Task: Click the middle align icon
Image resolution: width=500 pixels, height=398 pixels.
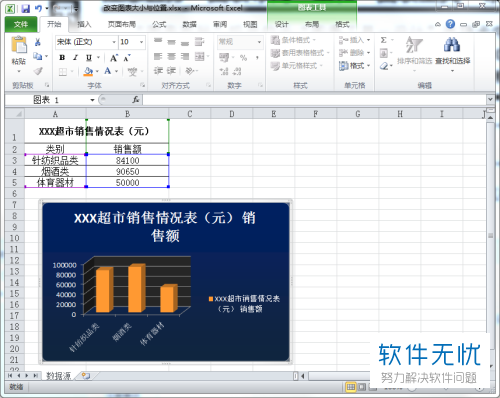Action: click(171, 42)
